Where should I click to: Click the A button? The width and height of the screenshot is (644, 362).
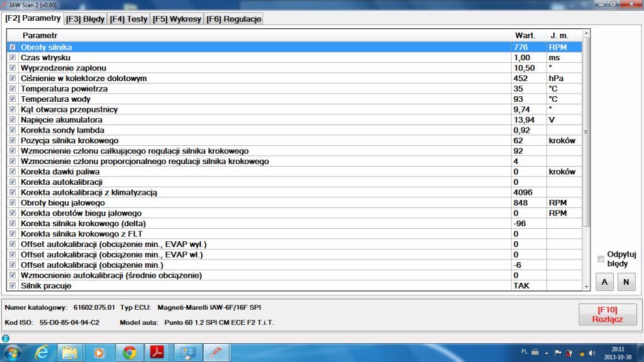click(604, 282)
